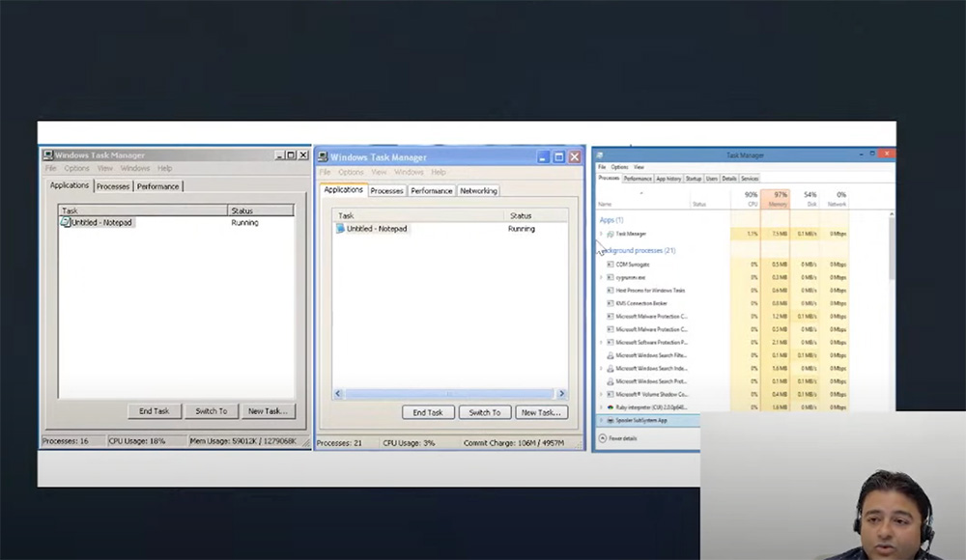The height and width of the screenshot is (560, 966).
Task: Click the Microsoft Software Protection process icon
Action: pyautogui.click(x=611, y=343)
